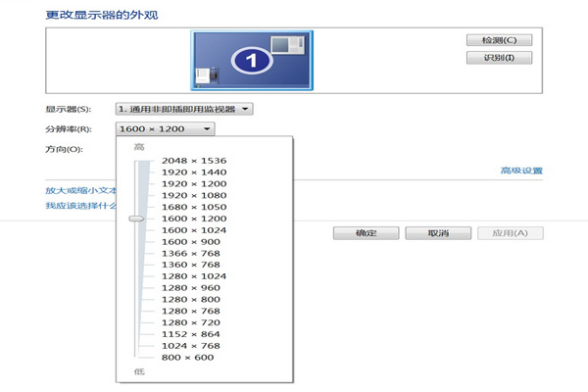Select 1366 × 768 resolution
Image resolution: width=588 pixels, height=392 pixels.
pyautogui.click(x=191, y=253)
